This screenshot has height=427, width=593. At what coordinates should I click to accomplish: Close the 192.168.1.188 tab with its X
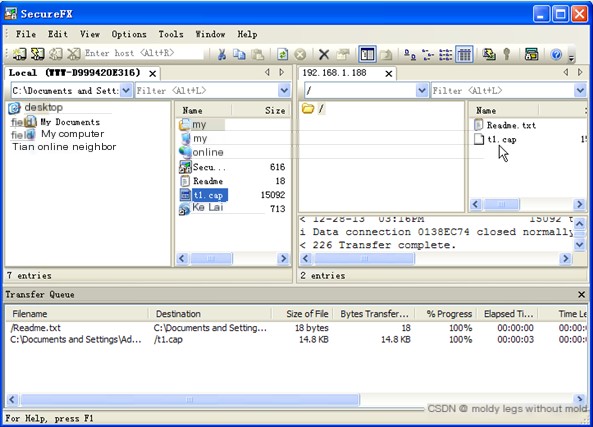coord(388,74)
